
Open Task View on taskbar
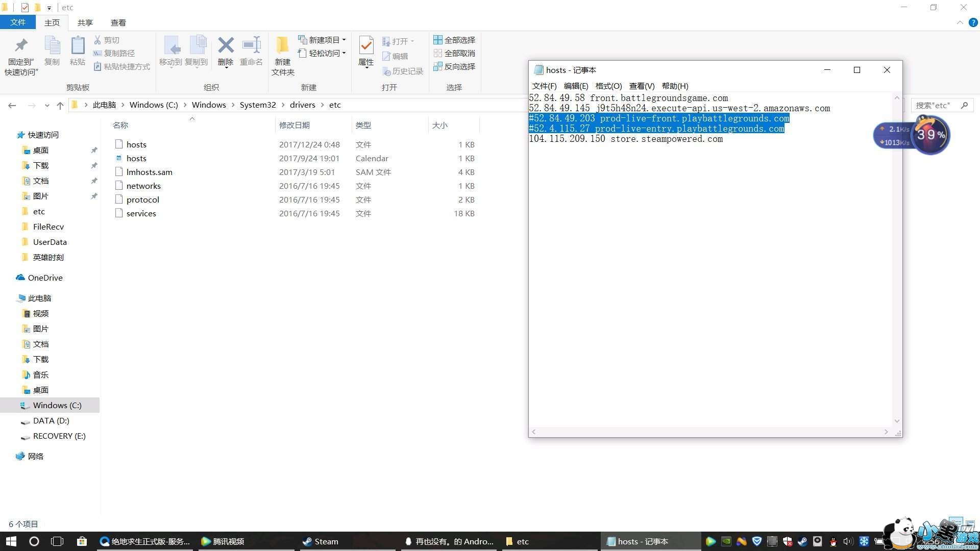coord(57,541)
